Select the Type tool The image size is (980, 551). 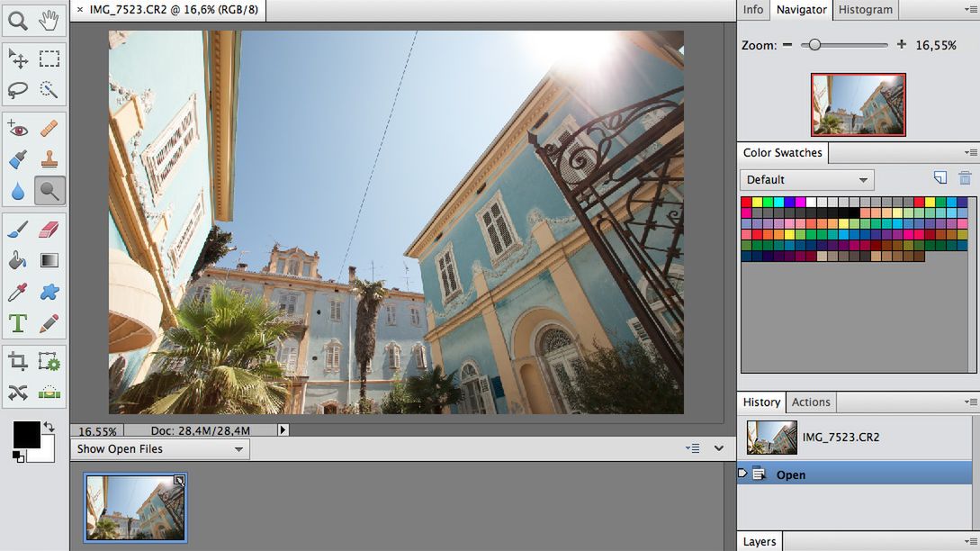pos(18,321)
